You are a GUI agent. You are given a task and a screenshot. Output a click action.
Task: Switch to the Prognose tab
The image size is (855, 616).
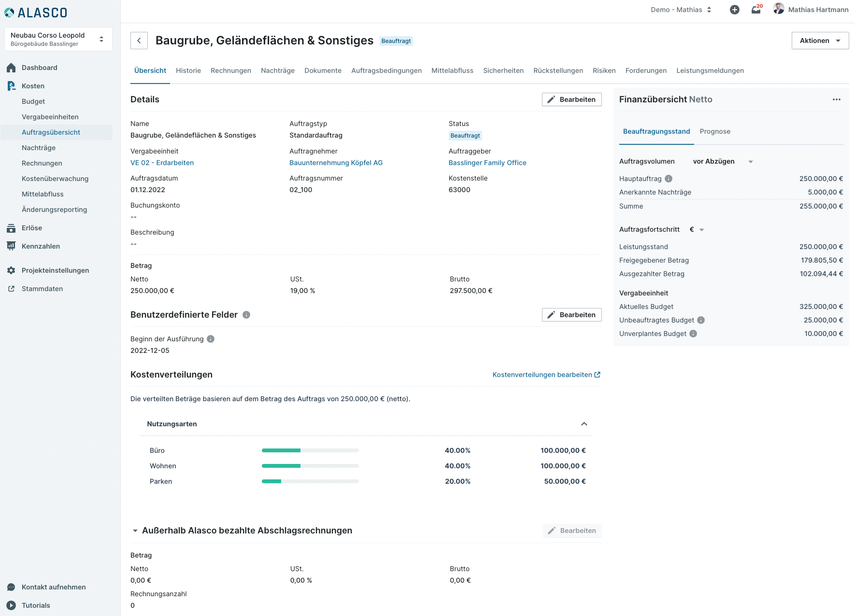pyautogui.click(x=715, y=131)
